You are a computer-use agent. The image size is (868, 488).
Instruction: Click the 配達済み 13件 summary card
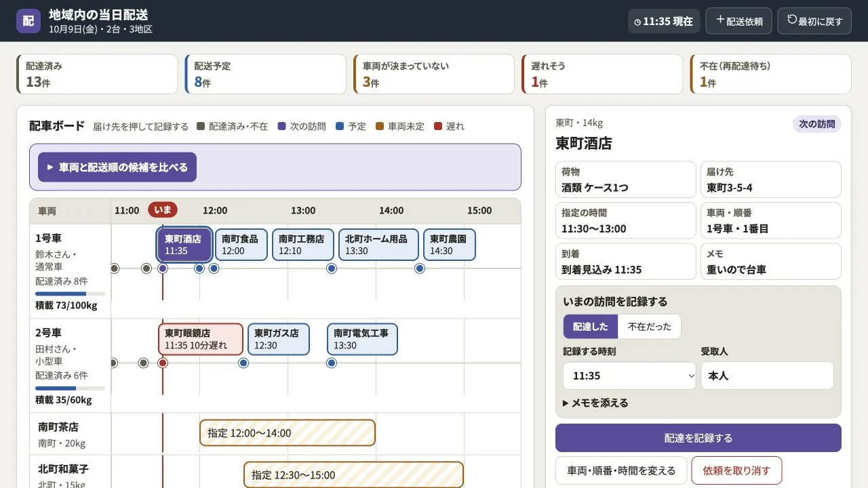pyautogui.click(x=97, y=75)
